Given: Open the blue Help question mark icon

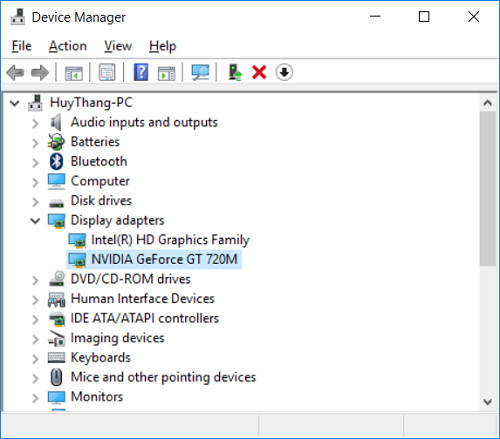Looking at the screenshot, I should pos(141,72).
